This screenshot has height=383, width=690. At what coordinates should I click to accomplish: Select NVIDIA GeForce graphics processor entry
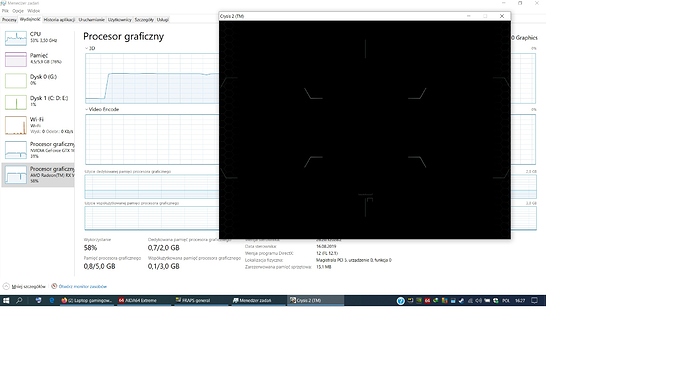[37, 150]
